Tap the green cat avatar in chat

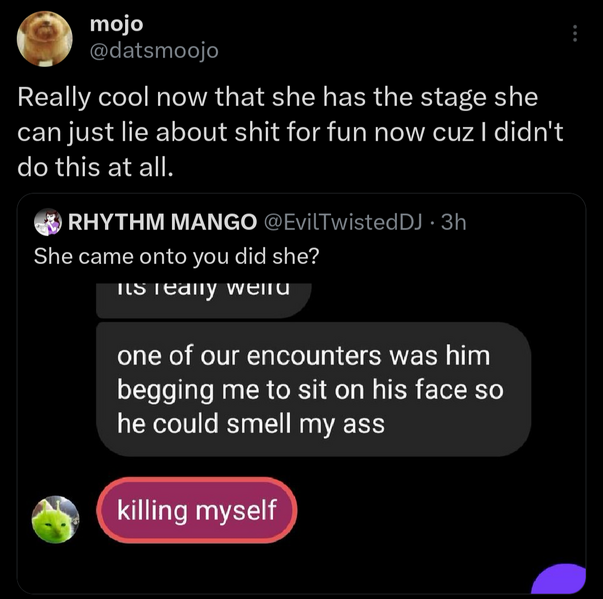pyautogui.click(x=56, y=519)
